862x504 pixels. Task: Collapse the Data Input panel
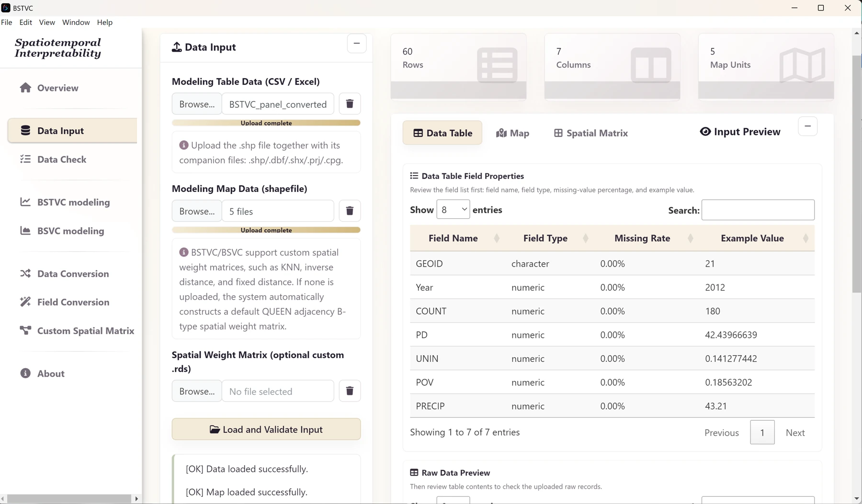pyautogui.click(x=357, y=44)
